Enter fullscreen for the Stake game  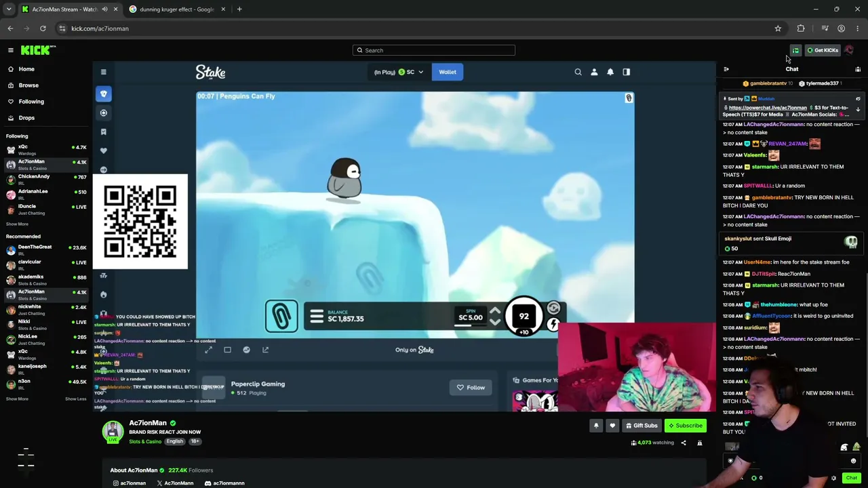coord(209,350)
